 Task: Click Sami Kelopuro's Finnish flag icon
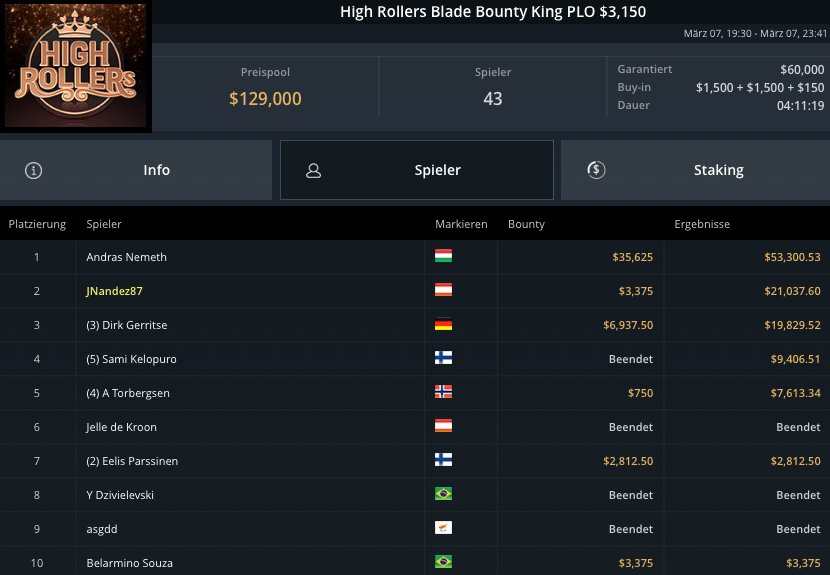click(443, 359)
